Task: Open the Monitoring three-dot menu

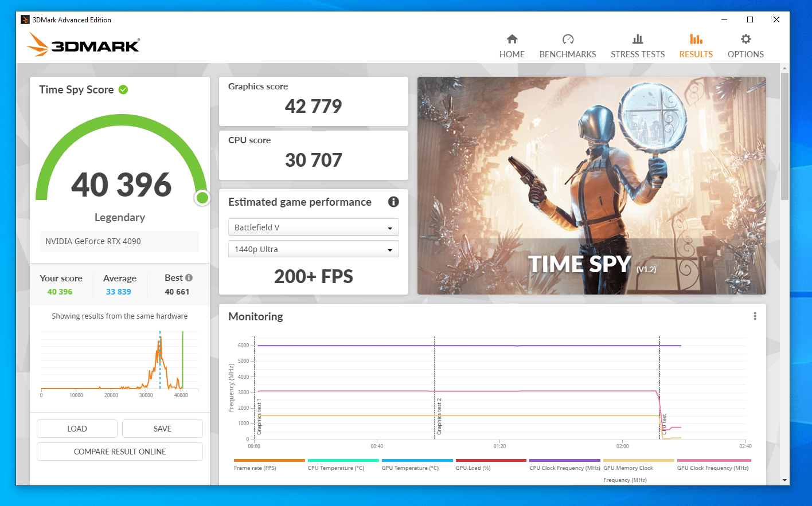Action: point(755,316)
